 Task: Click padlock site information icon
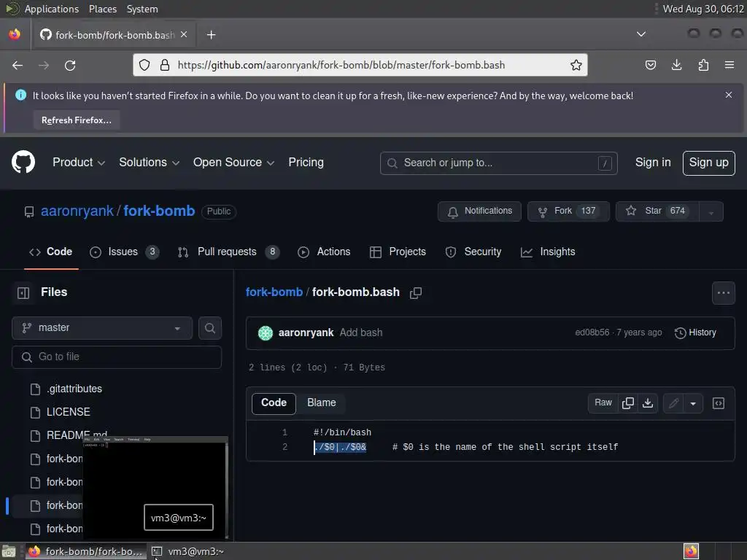click(x=165, y=65)
